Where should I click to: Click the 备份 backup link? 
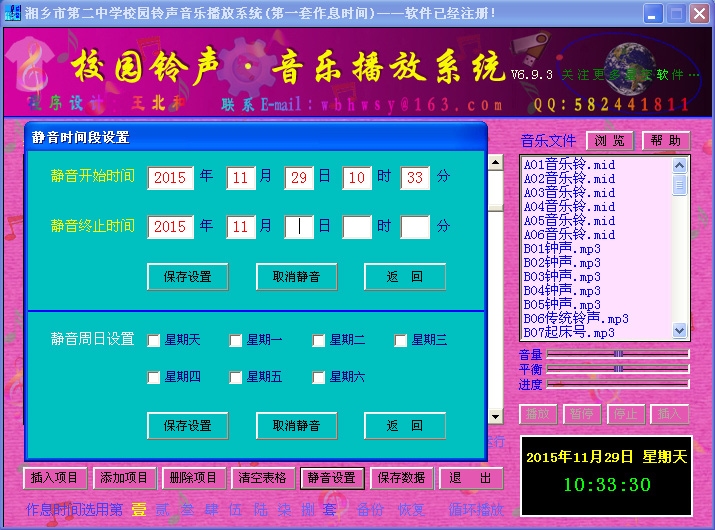[x=370, y=509]
